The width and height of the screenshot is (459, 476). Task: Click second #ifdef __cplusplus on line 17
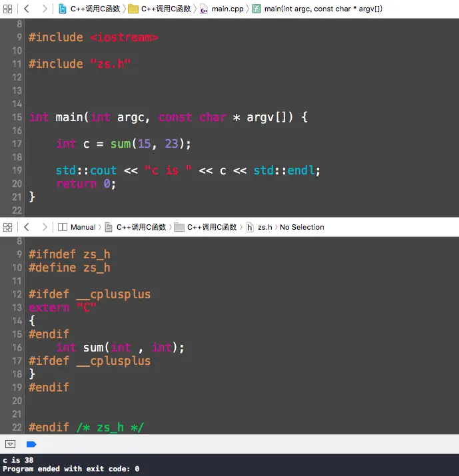pos(90,361)
